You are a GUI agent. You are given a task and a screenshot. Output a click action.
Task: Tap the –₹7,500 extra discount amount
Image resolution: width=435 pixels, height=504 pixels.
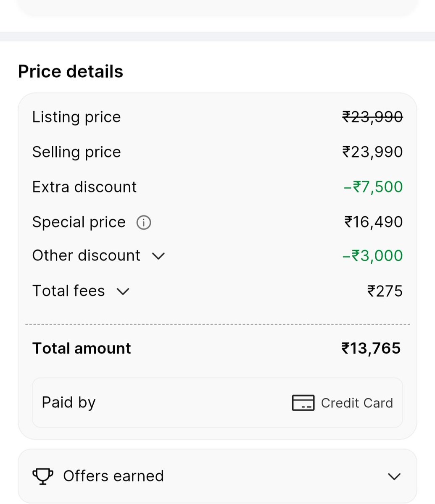(373, 187)
